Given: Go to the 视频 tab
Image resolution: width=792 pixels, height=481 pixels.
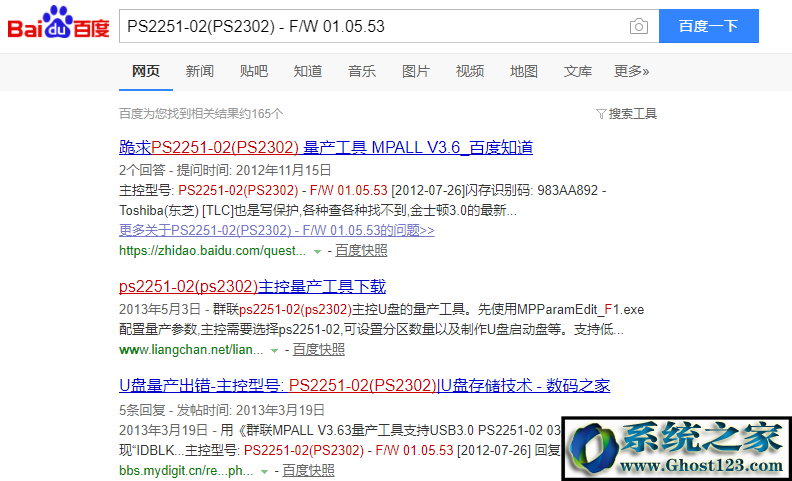Looking at the screenshot, I should 470,71.
